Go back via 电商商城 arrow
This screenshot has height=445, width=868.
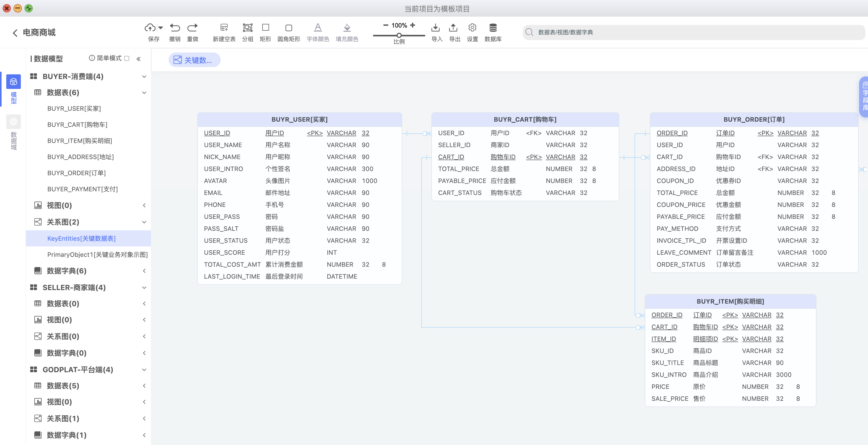click(x=15, y=33)
